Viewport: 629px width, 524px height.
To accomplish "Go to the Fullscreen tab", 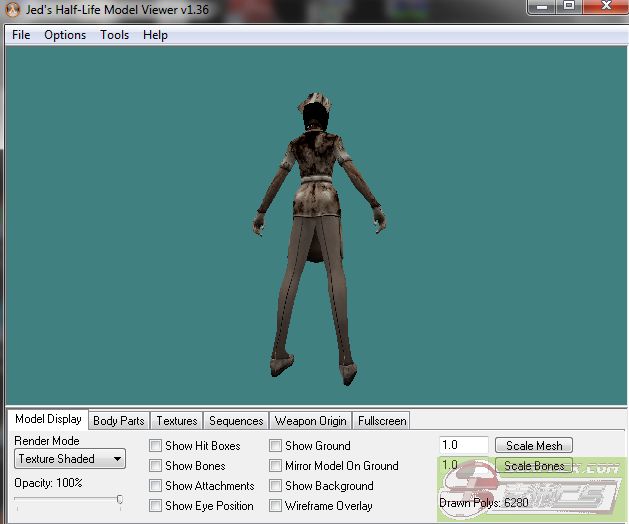I will click(381, 421).
